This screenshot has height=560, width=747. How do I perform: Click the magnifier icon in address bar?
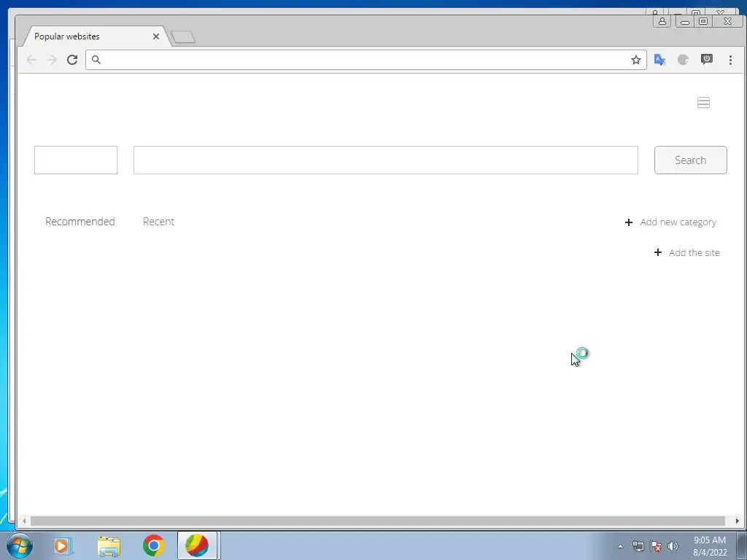pos(96,60)
